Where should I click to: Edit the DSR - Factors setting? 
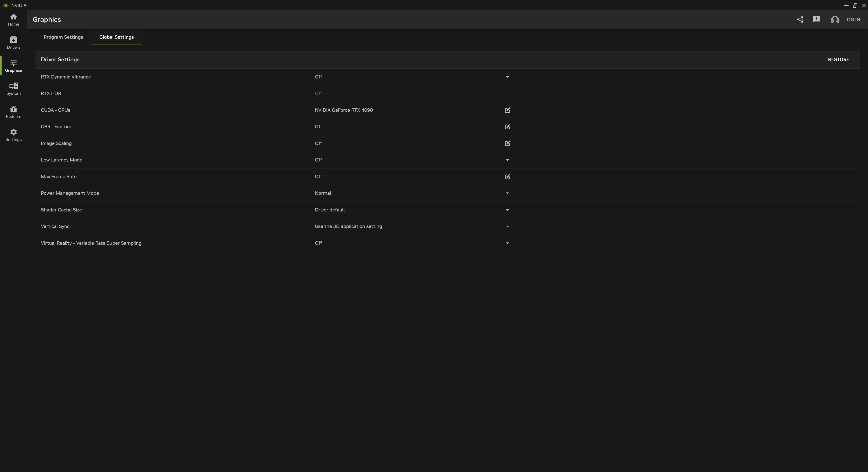coord(507,127)
